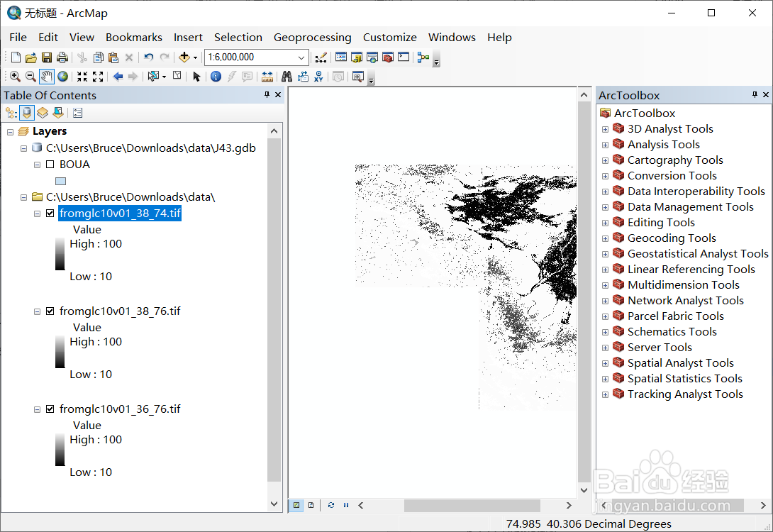Viewport: 773px width, 532px height.
Task: Go back to previous extent arrow
Action: coord(118,77)
